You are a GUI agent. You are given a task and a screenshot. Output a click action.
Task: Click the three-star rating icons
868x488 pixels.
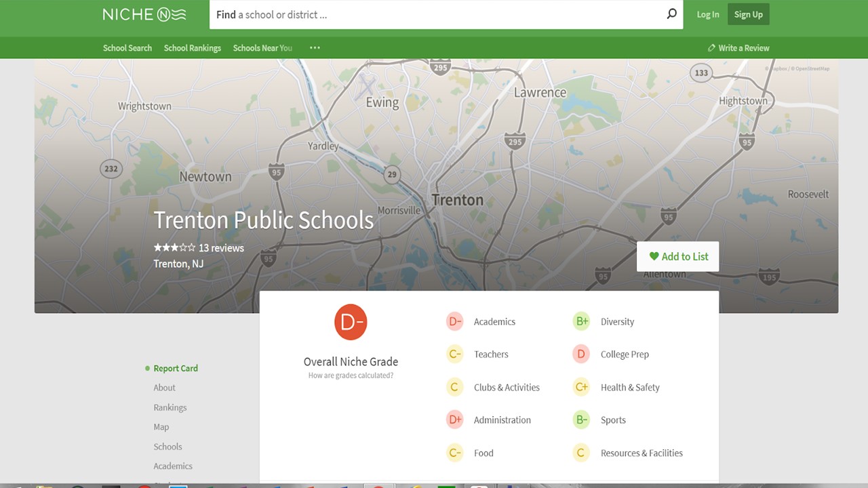pyautogui.click(x=174, y=247)
